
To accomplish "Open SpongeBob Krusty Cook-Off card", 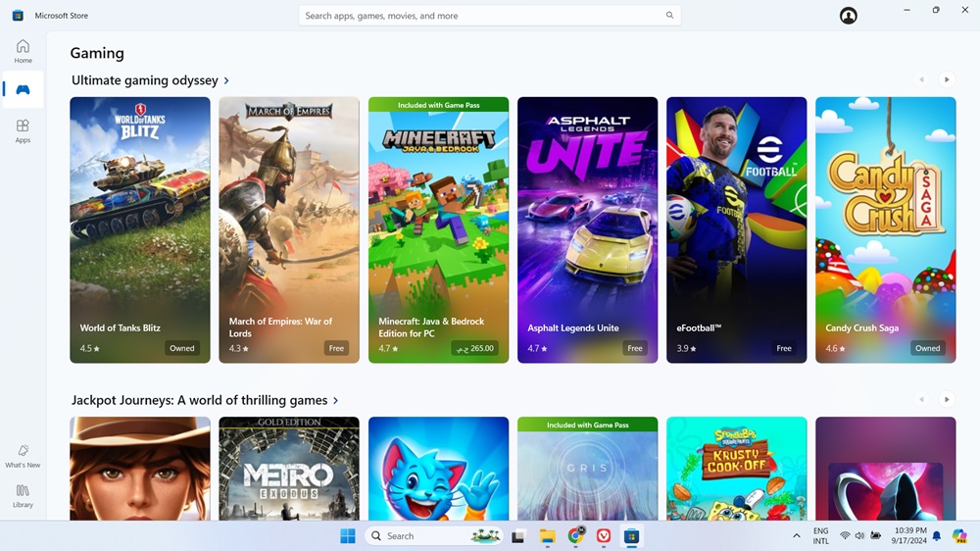I will pyautogui.click(x=736, y=469).
